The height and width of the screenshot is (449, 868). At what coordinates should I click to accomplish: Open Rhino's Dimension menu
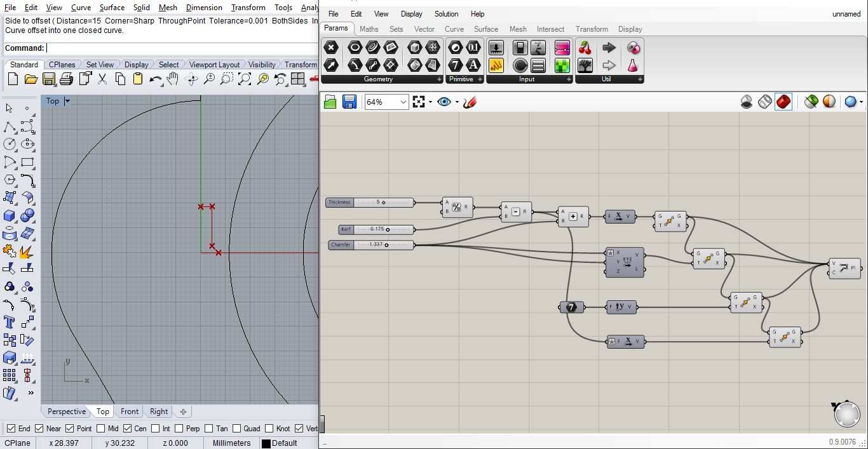point(204,8)
